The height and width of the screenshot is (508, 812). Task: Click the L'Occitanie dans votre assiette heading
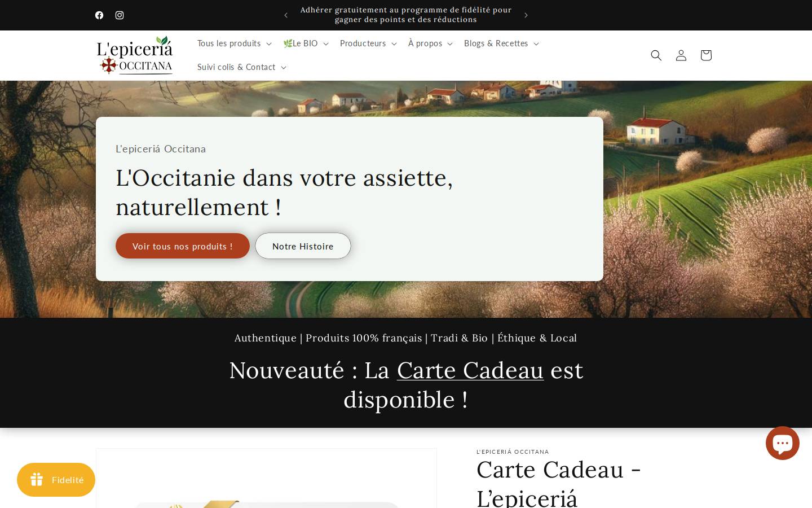click(284, 192)
